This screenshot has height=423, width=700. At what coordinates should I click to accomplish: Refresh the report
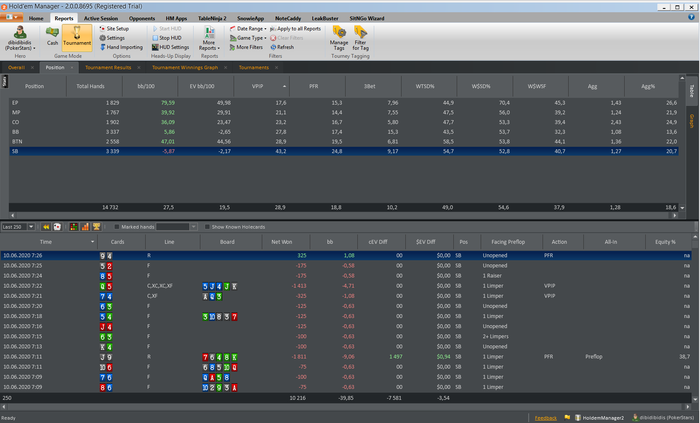[282, 47]
